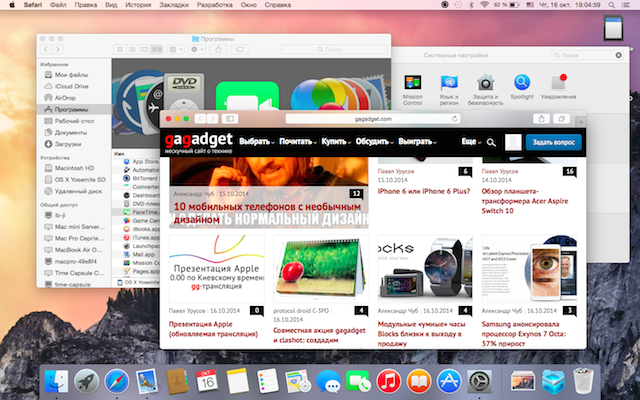Open Messages speech bubble icon in the Dock
This screenshot has width=640, height=400.
[x=328, y=382]
